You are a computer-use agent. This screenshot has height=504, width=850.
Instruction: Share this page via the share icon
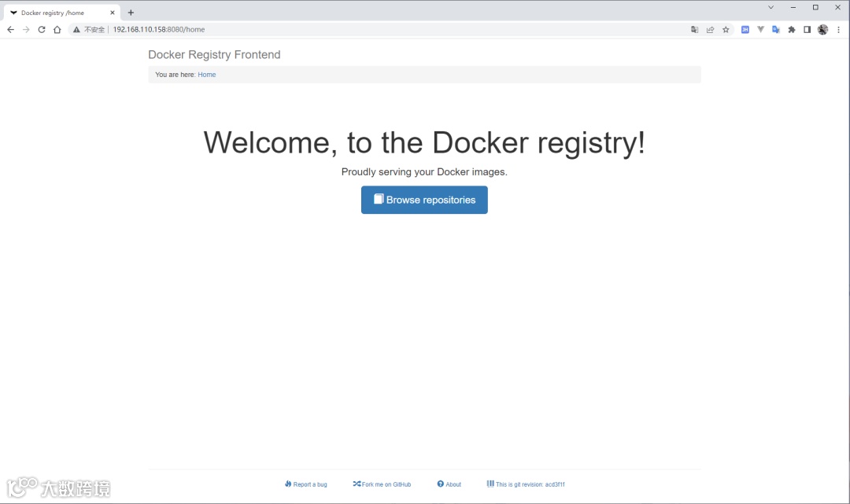[710, 30]
